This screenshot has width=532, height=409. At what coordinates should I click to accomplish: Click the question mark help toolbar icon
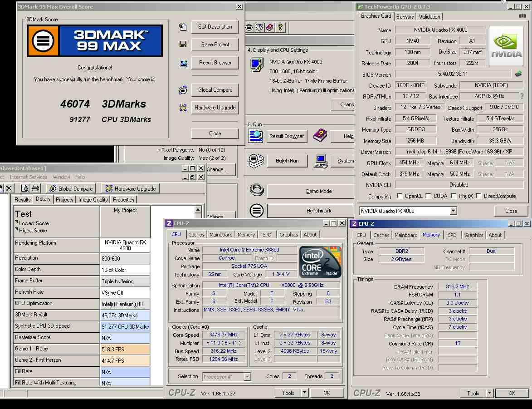click(280, 27)
